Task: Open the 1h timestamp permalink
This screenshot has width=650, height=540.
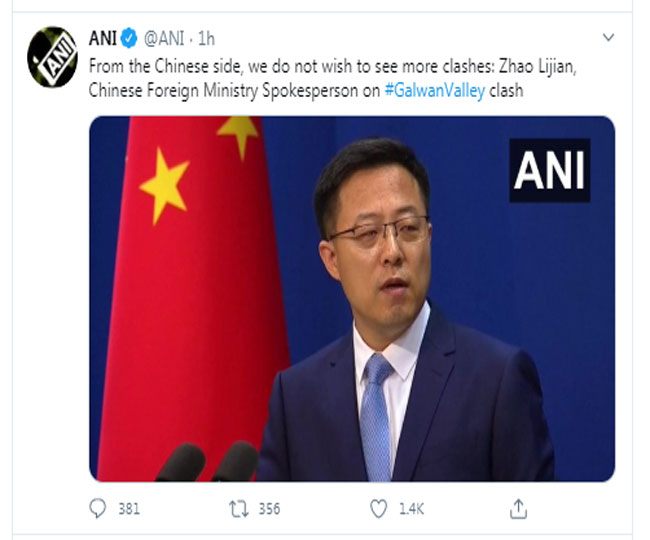Action: [206, 39]
